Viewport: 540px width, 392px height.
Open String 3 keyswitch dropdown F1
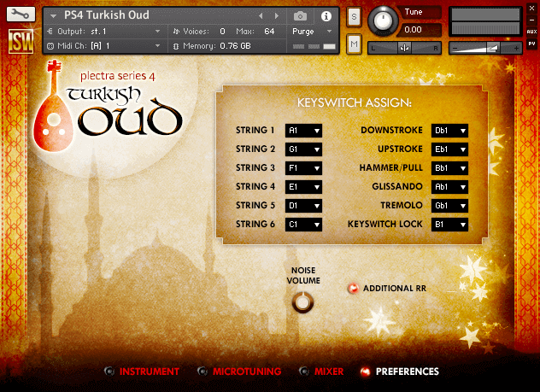pyautogui.click(x=303, y=168)
